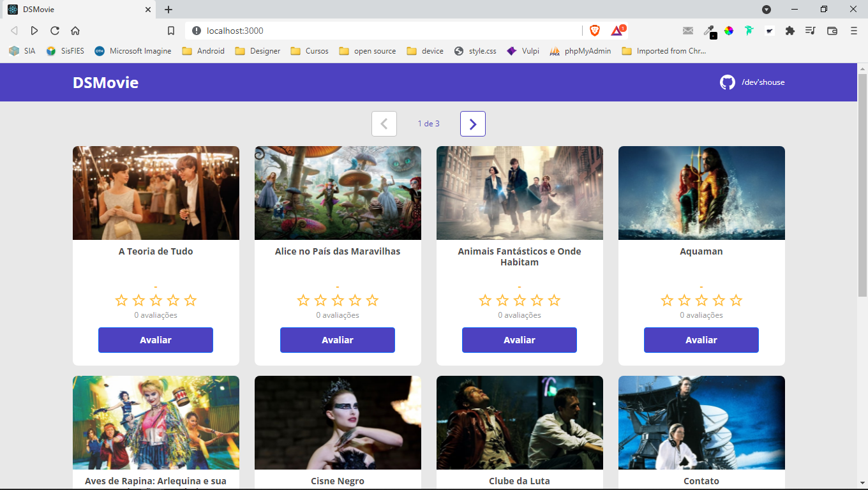Open the style.css bookmark
868x490 pixels.
pos(475,50)
